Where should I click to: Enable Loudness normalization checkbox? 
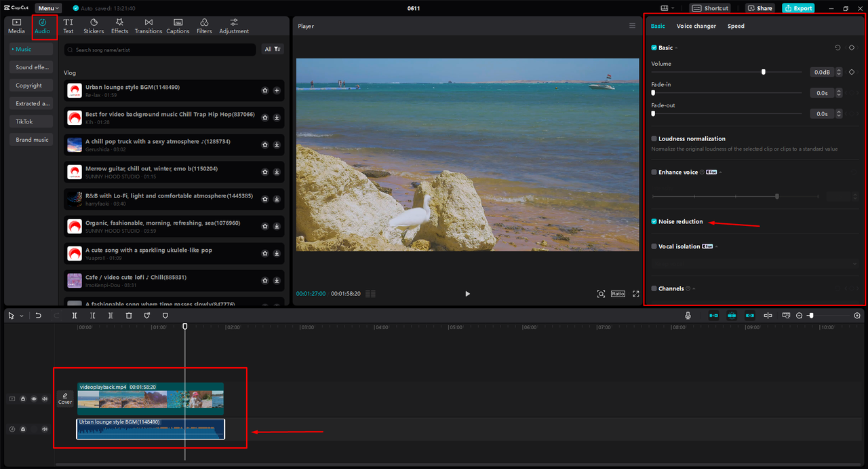(654, 138)
